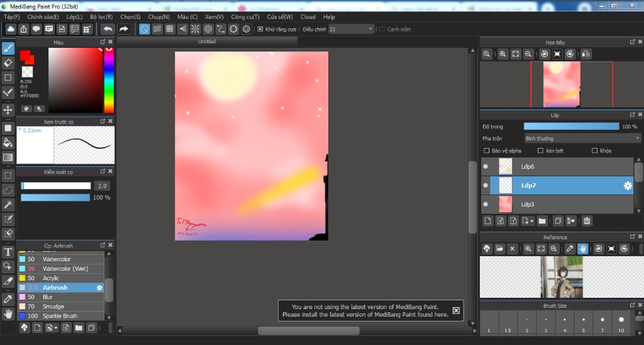The width and height of the screenshot is (644, 345).
Task: Open Help menu
Action: point(329,17)
